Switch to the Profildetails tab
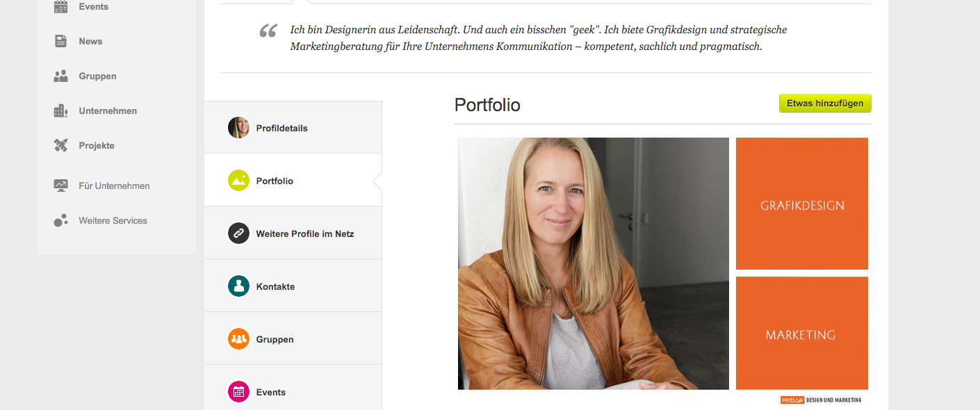This screenshot has height=410, width=980. (x=293, y=128)
